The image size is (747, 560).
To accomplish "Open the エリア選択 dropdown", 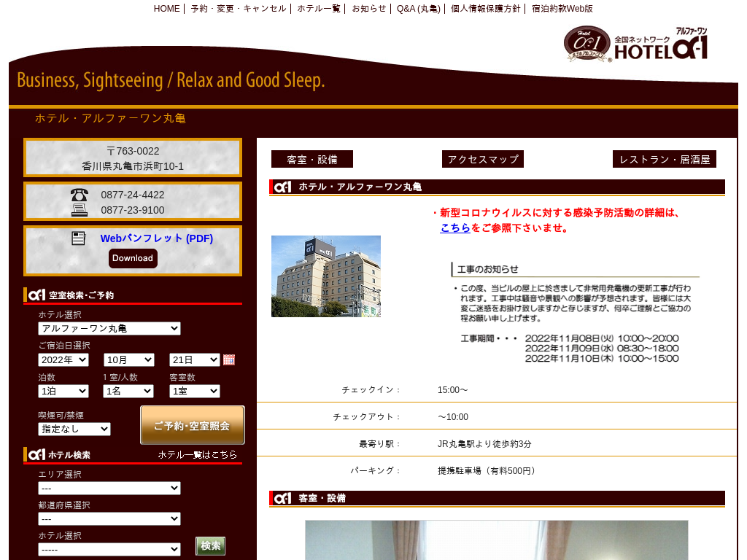I will 109,488.
